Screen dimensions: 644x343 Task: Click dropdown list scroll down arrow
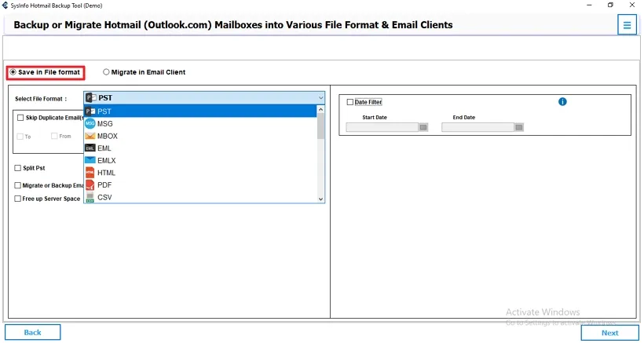[320, 199]
